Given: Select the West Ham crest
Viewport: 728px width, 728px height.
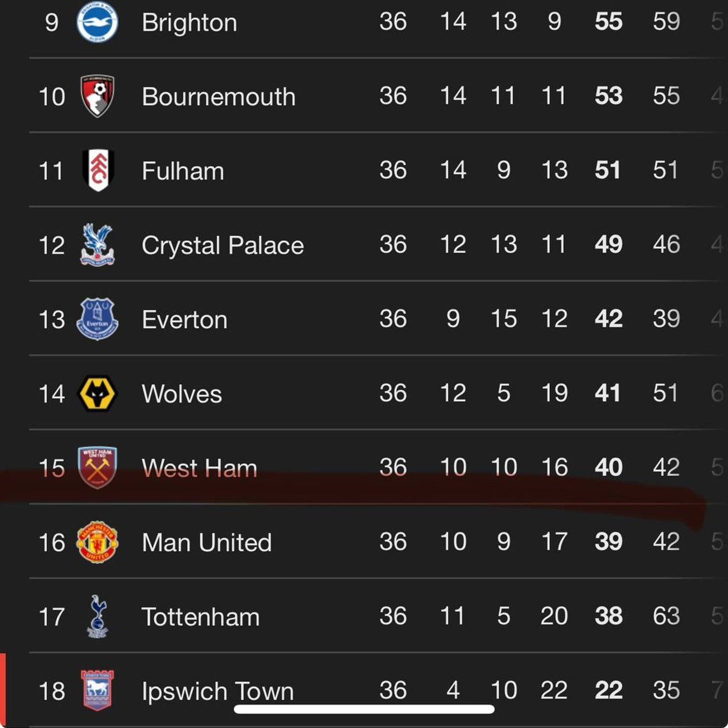Looking at the screenshot, I should point(97,468).
